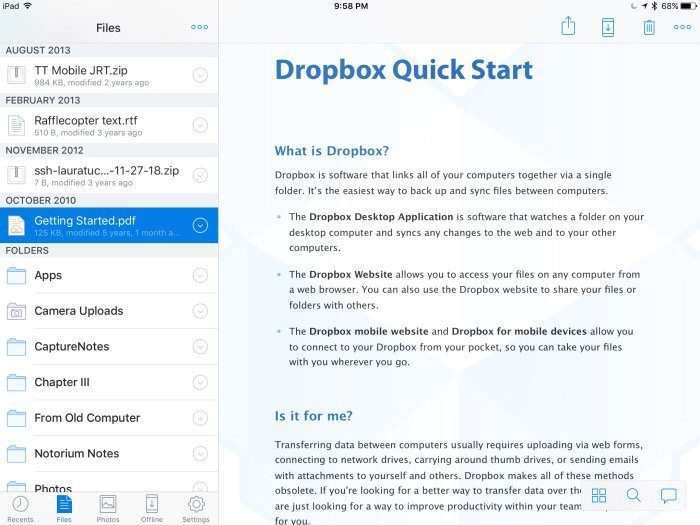The image size is (700, 525).
Task: Open the Settings tab
Action: (196, 509)
